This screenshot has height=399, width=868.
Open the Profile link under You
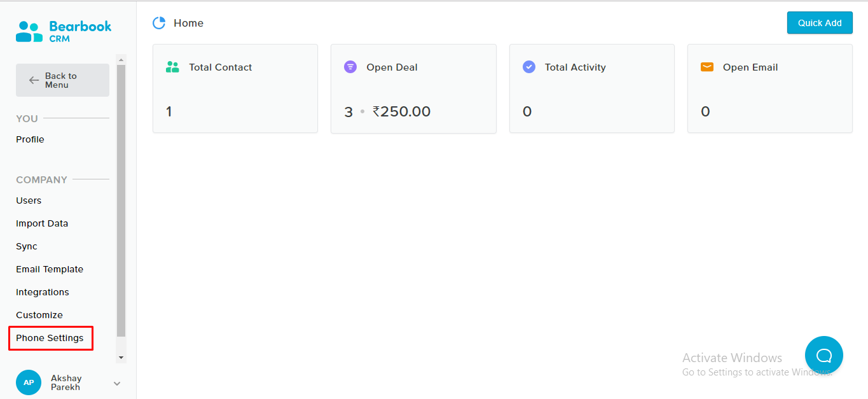[30, 139]
